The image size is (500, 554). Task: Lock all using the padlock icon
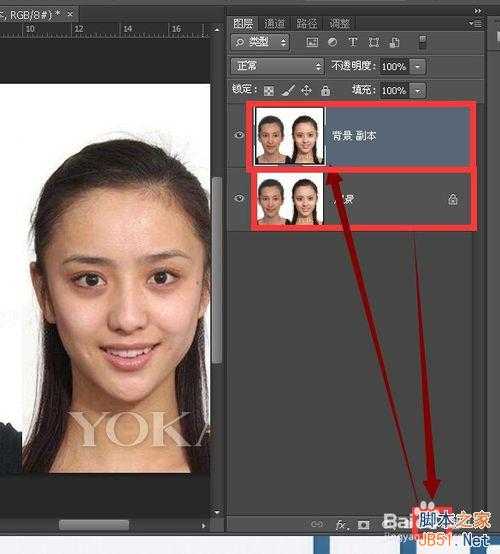point(325,90)
